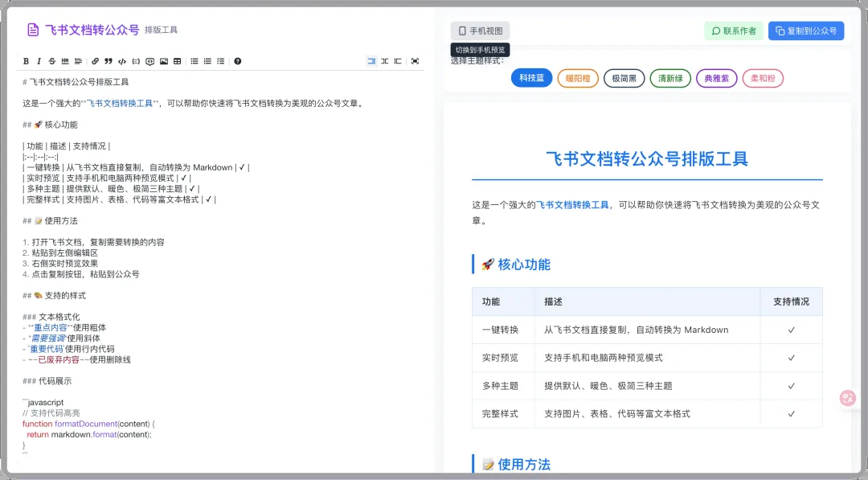Click the strikethrough toolbar icon
The width and height of the screenshot is (868, 480).
51,61
